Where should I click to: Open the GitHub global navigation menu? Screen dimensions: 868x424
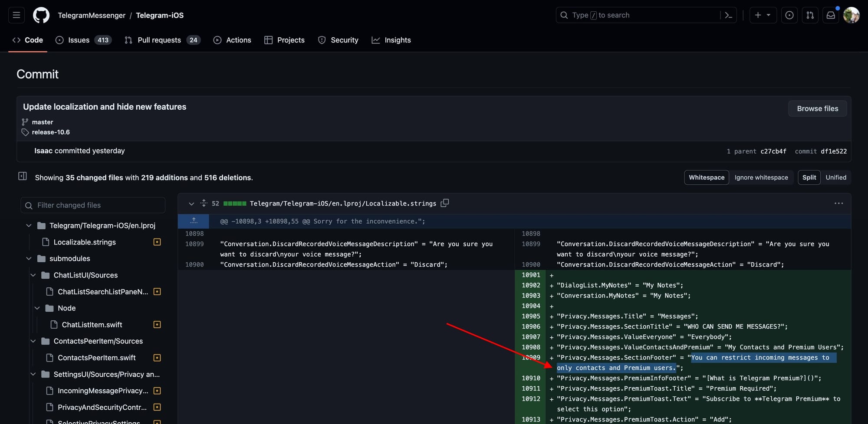(16, 15)
